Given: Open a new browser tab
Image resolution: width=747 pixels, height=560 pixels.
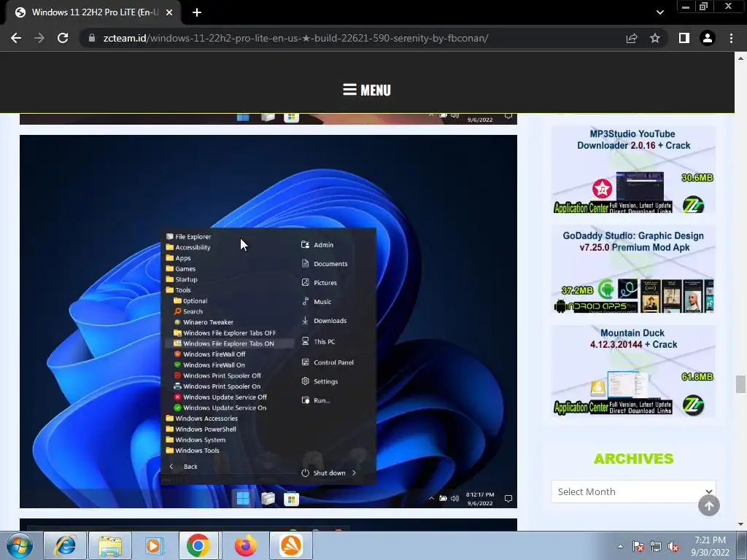Looking at the screenshot, I should coord(197,12).
